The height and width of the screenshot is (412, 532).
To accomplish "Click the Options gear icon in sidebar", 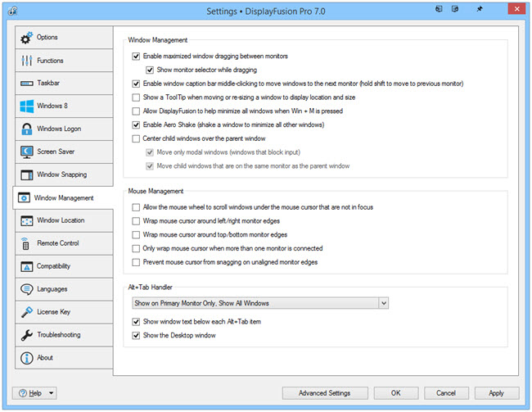I will coord(26,38).
